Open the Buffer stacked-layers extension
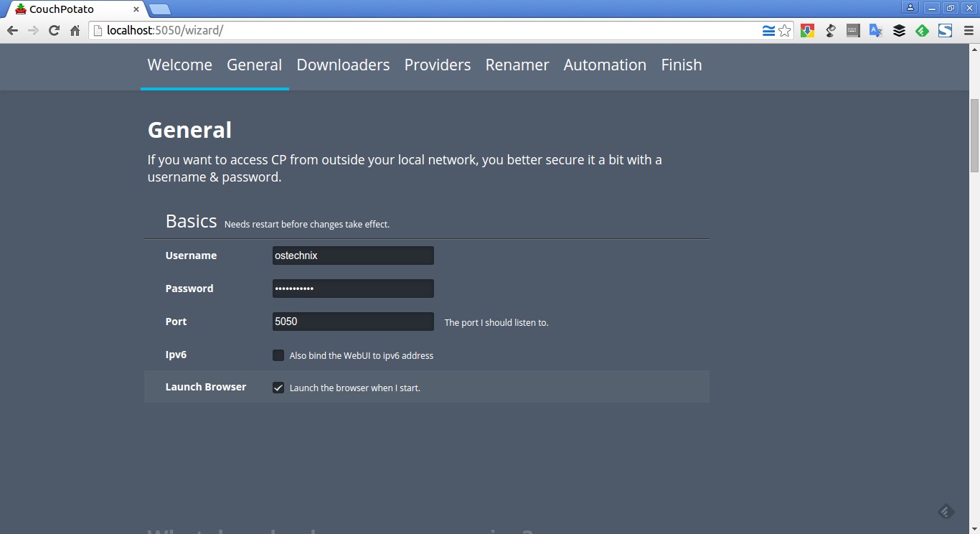Viewport: 980px width, 534px height. click(899, 31)
